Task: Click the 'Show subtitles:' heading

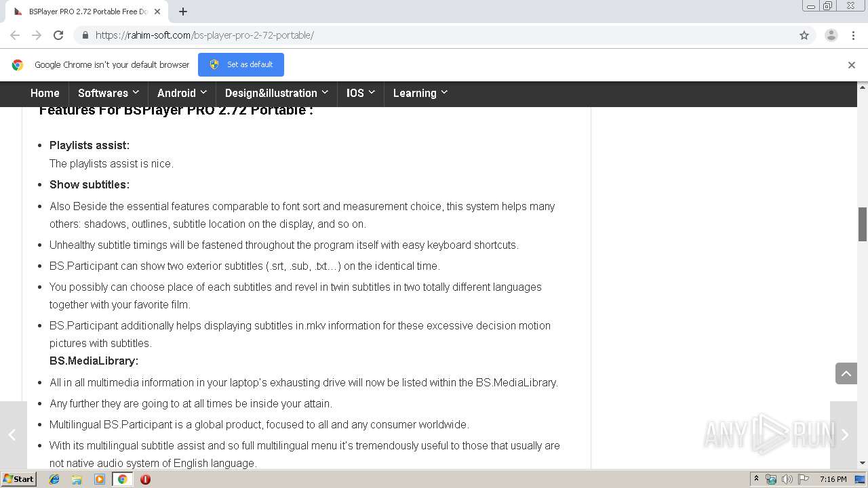Action: click(x=90, y=184)
